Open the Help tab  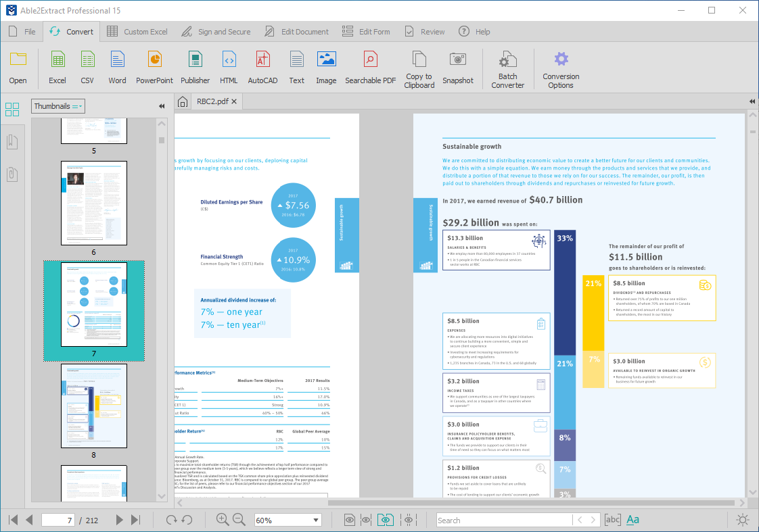(474, 32)
